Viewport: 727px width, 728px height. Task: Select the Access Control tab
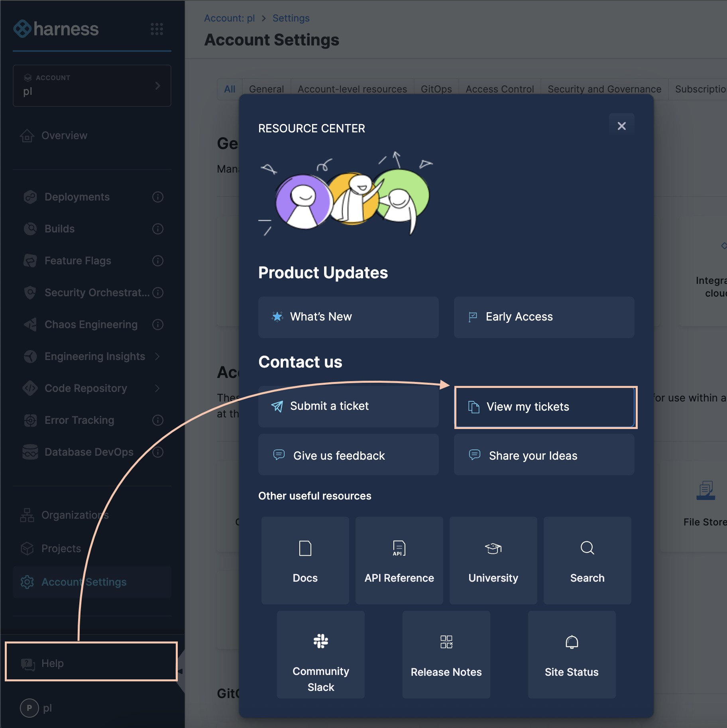pos(499,89)
